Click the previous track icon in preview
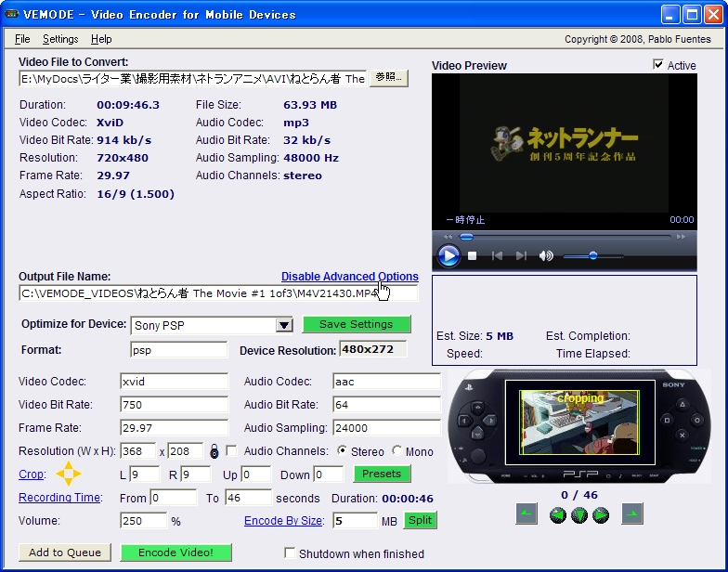 pyautogui.click(x=497, y=256)
